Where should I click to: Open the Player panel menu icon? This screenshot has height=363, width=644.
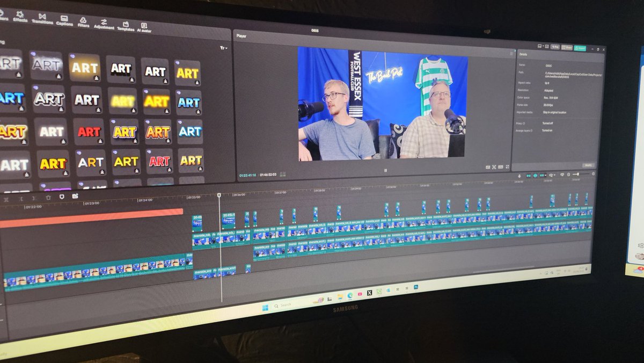(x=511, y=53)
